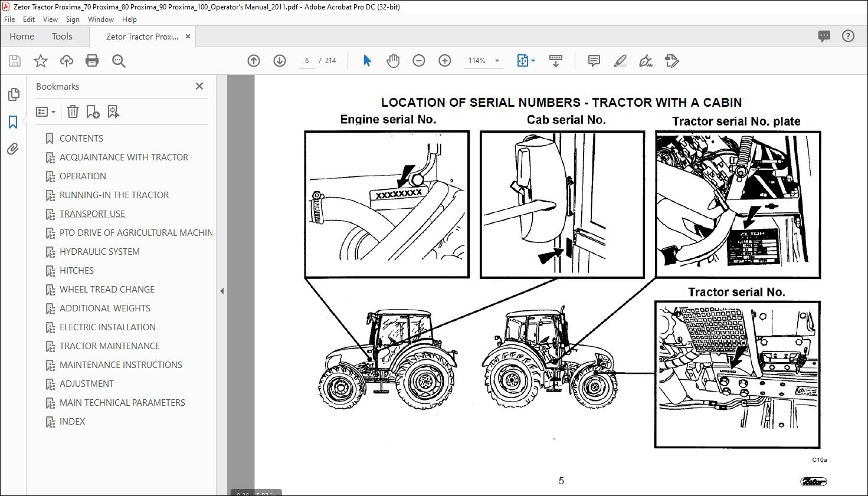
Task: Open the HYDRAULIC SYSTEM bookmark
Action: coord(100,252)
